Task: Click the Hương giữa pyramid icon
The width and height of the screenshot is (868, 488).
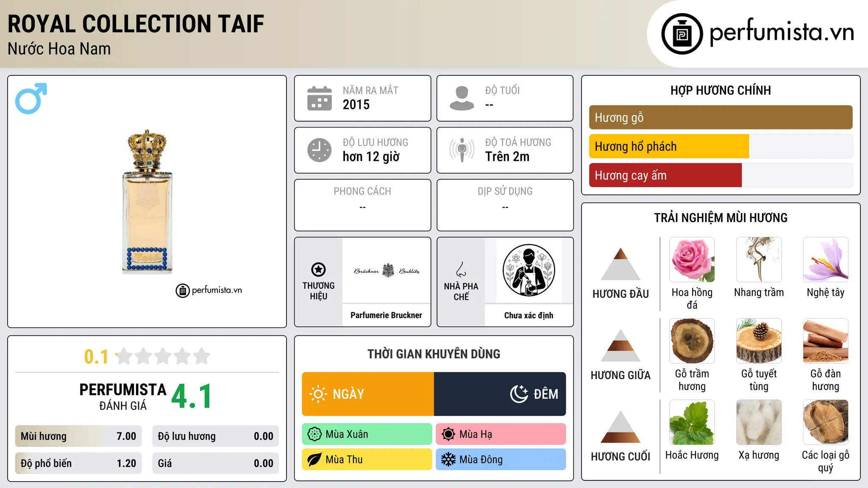Action: pos(620,346)
